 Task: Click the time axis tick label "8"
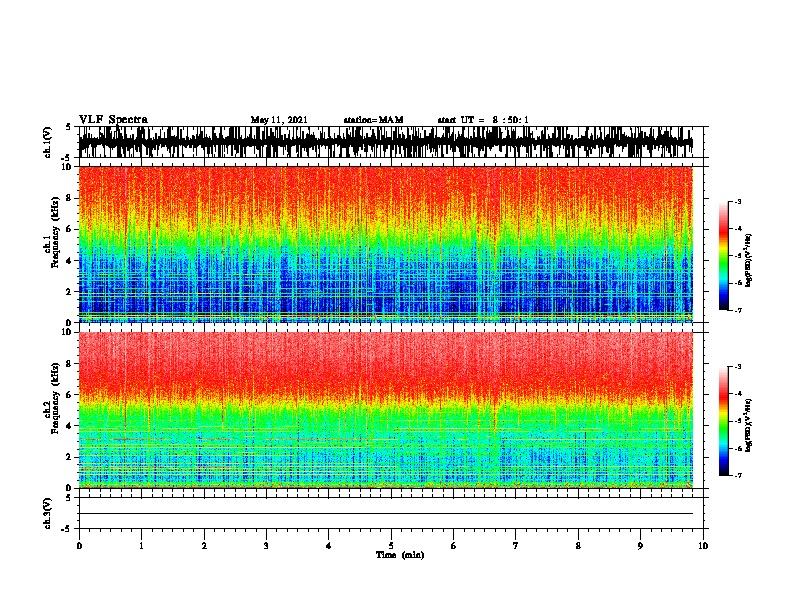point(578,546)
